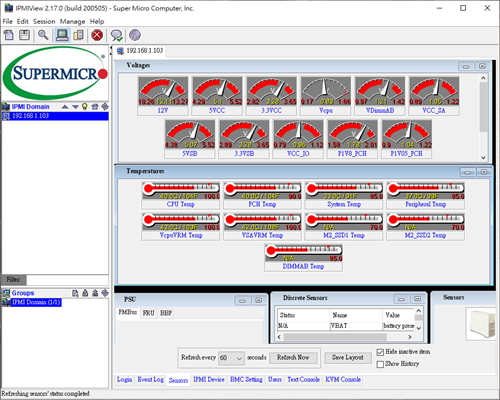Open the File menu
The height and width of the screenshot is (400, 500).
pyautogui.click(x=7, y=21)
